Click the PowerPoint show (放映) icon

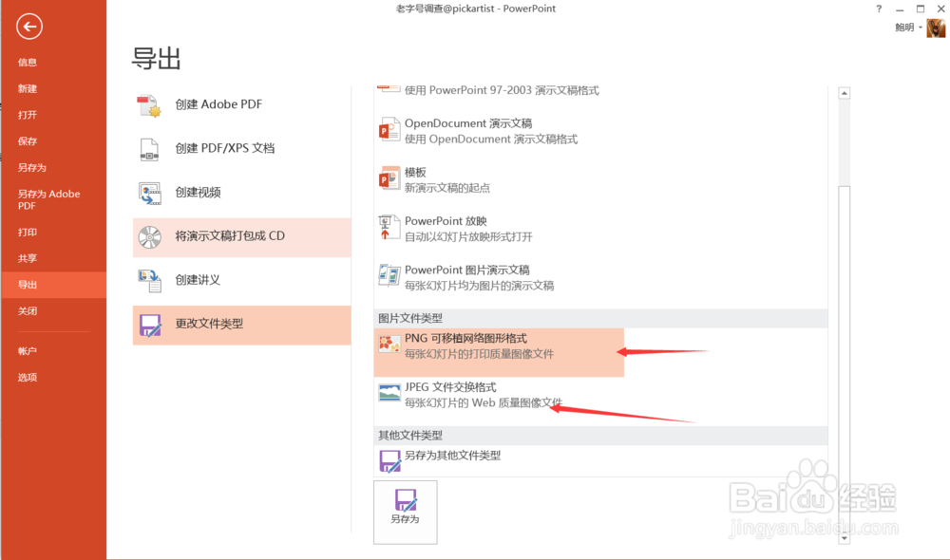[389, 228]
